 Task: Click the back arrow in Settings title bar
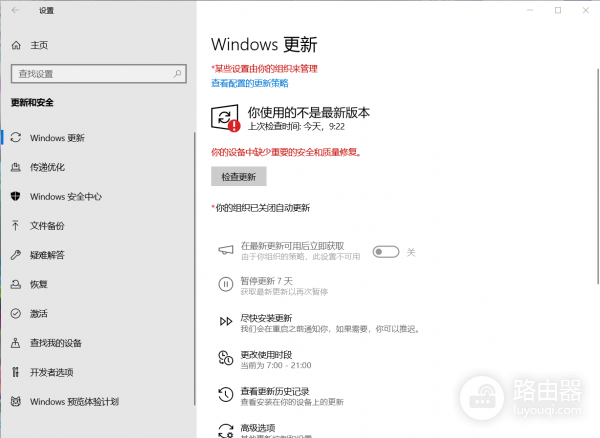pyautogui.click(x=16, y=10)
